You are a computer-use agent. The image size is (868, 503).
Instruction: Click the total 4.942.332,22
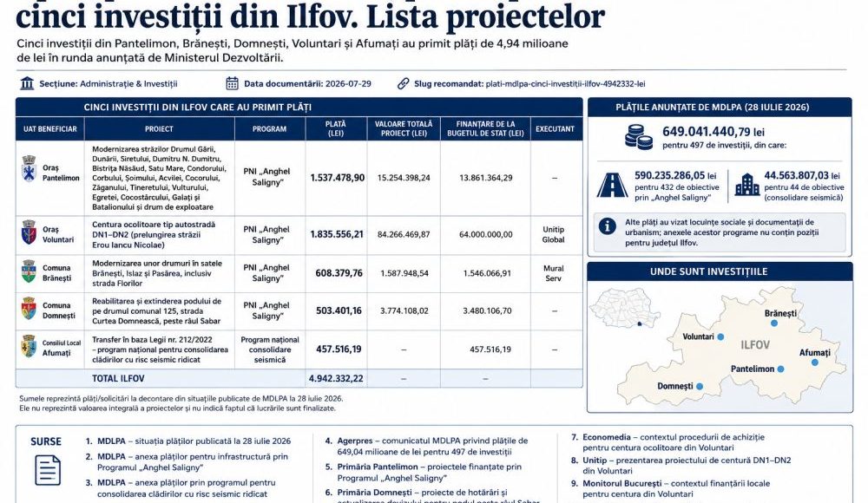click(336, 378)
